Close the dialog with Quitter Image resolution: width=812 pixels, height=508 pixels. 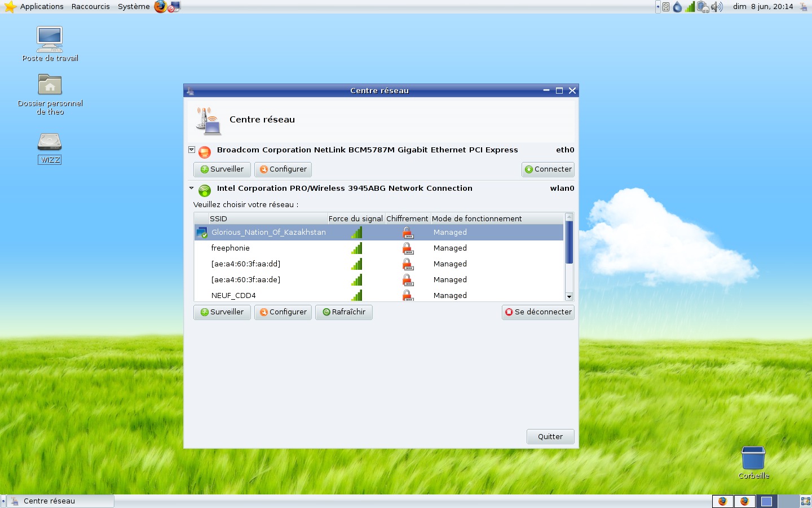tap(550, 437)
